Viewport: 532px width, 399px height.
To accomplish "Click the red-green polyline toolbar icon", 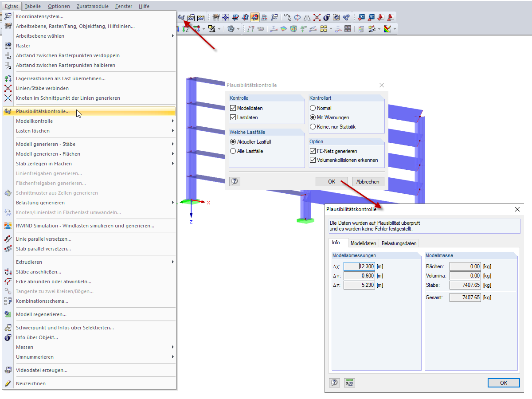I will (250, 29).
